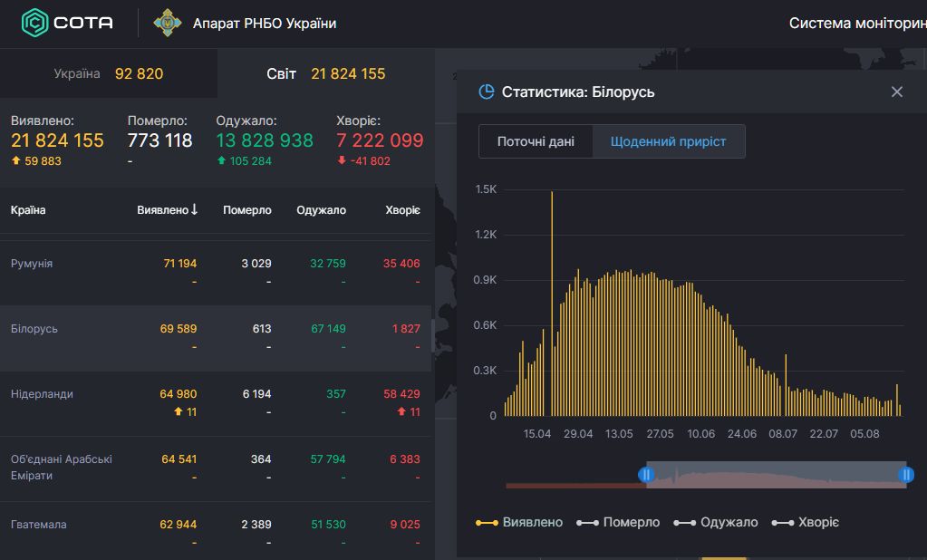Toggle the Виявлено series in chart legend
927x560 pixels.
[x=519, y=522]
